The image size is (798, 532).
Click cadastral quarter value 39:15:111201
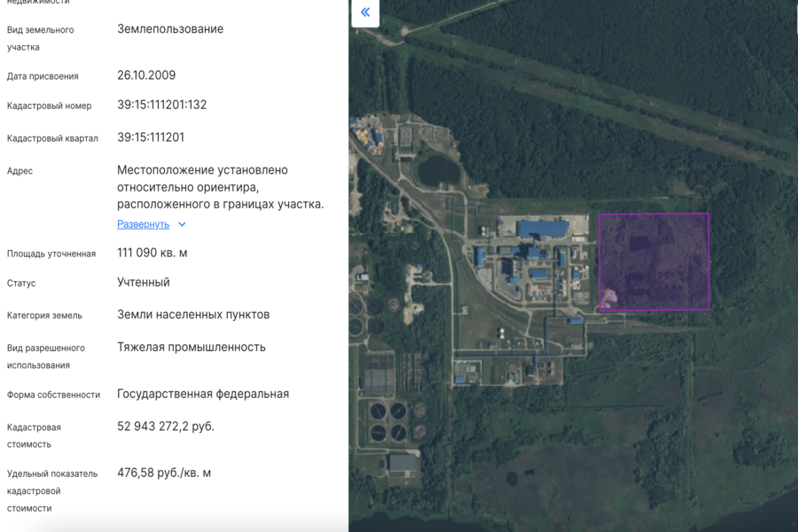[x=151, y=137]
